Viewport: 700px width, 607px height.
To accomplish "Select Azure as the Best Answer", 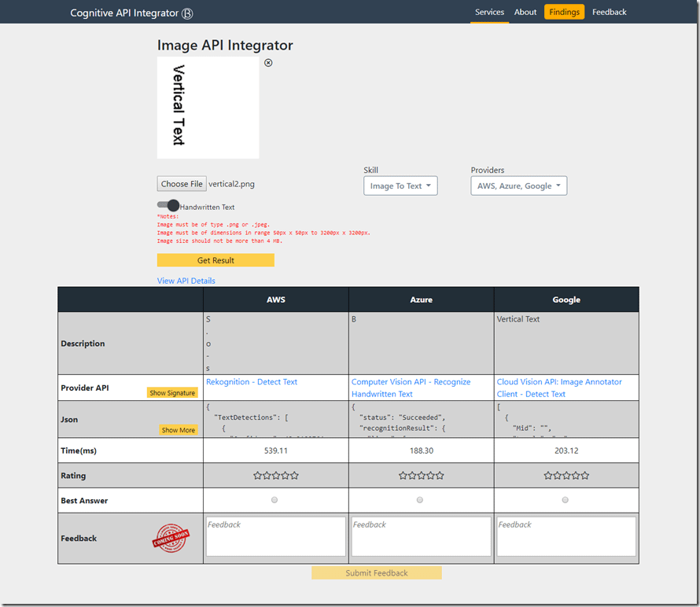I will (x=420, y=500).
